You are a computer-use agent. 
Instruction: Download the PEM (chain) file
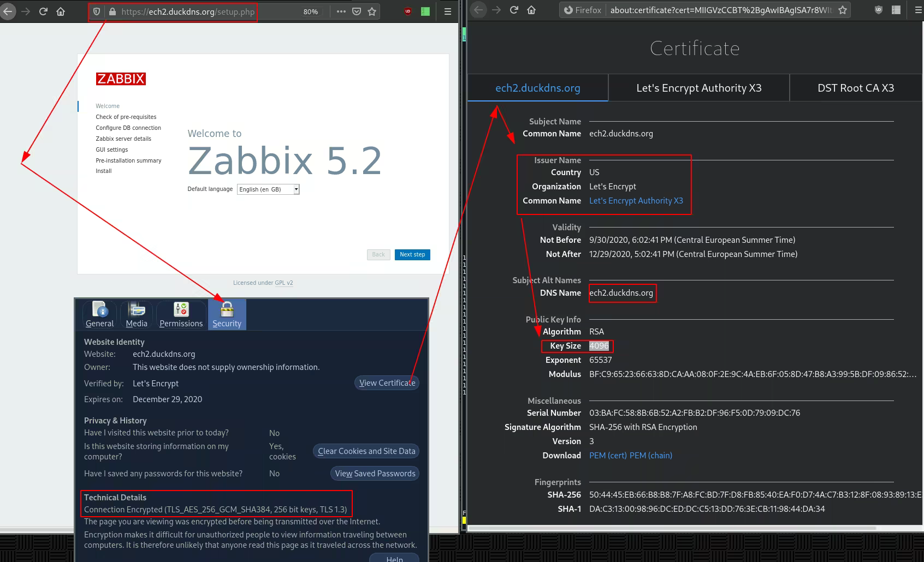point(651,456)
